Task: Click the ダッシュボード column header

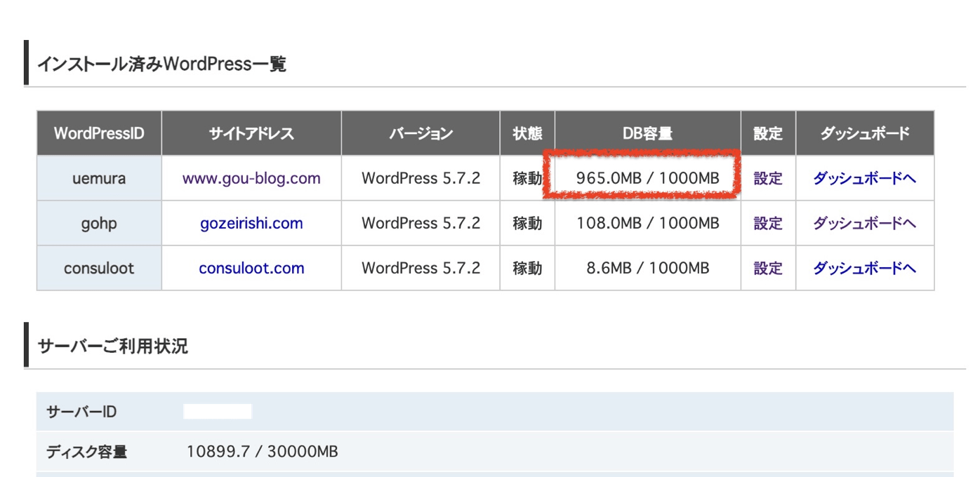Action: 865,133
